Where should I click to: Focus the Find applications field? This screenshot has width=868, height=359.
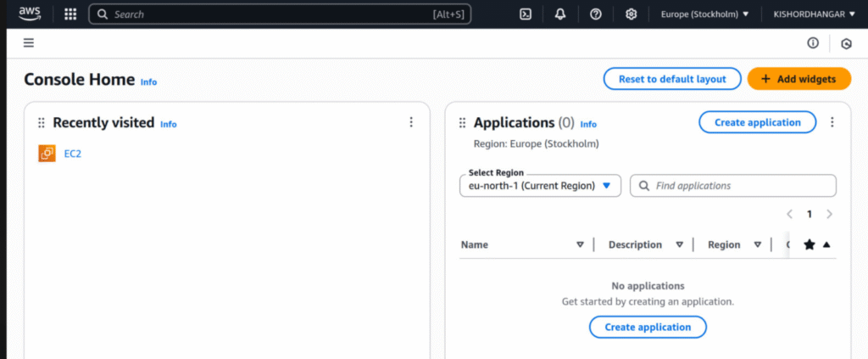pos(733,186)
